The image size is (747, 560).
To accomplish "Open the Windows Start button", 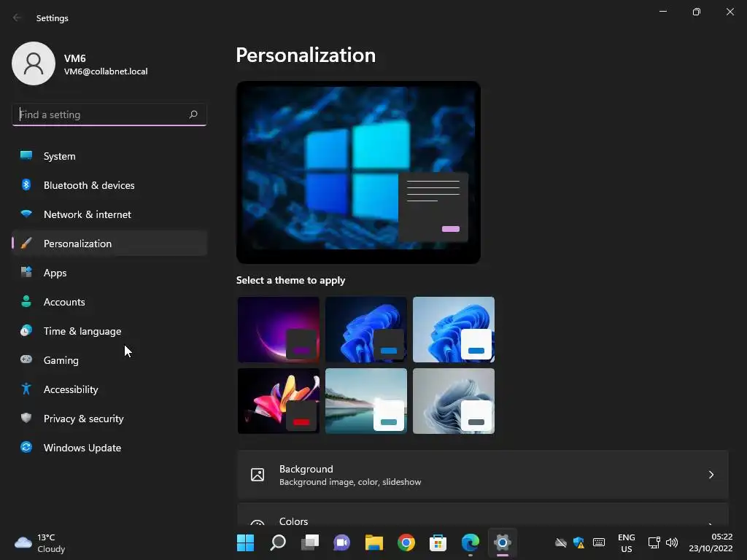I will tap(245, 542).
